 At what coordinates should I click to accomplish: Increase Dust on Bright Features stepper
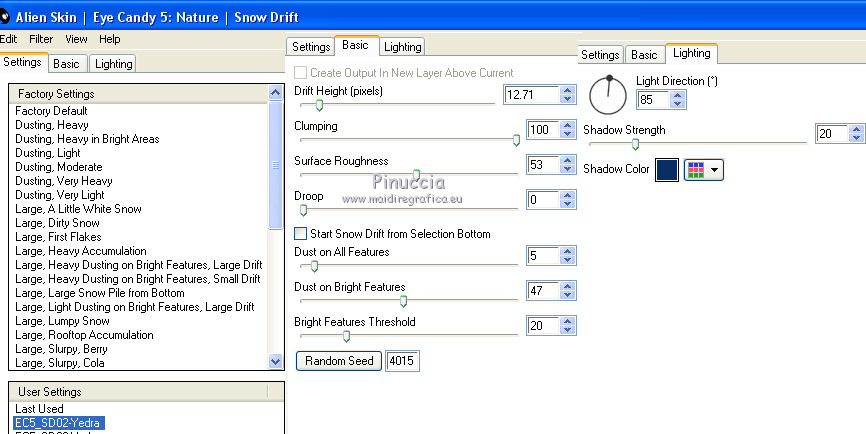pyautogui.click(x=567, y=286)
